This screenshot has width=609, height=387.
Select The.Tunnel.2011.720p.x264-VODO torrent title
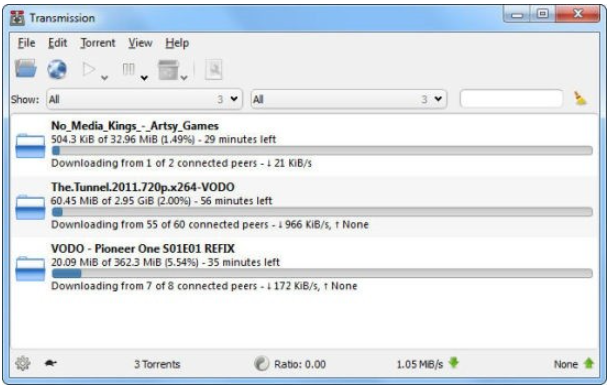click(143, 187)
